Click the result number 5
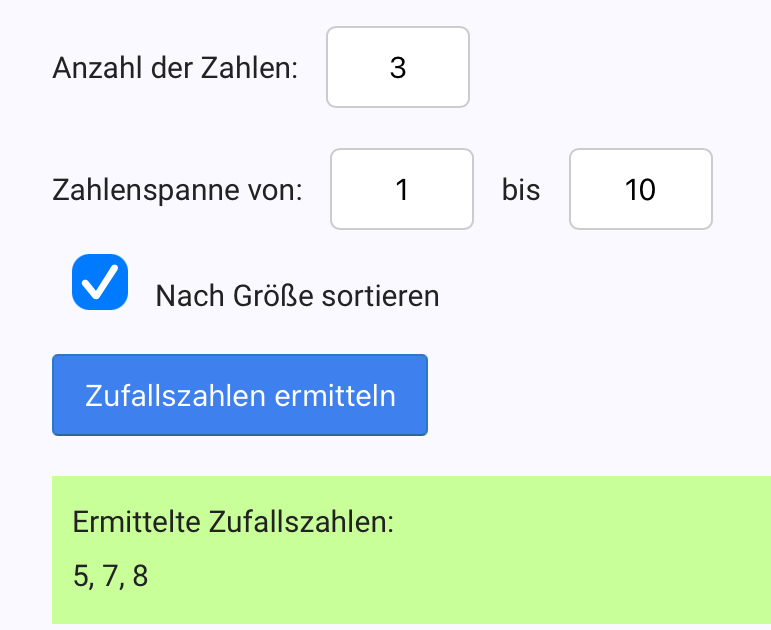 pos(81,576)
